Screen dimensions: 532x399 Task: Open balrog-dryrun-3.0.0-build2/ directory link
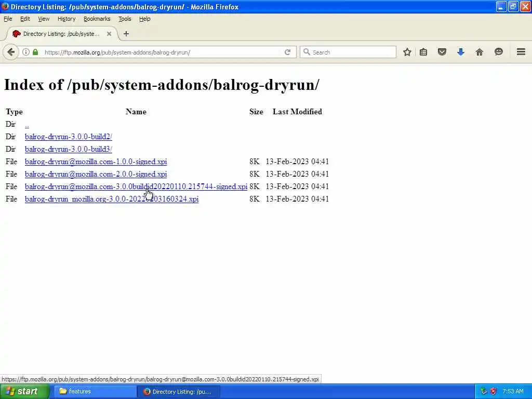(x=69, y=137)
